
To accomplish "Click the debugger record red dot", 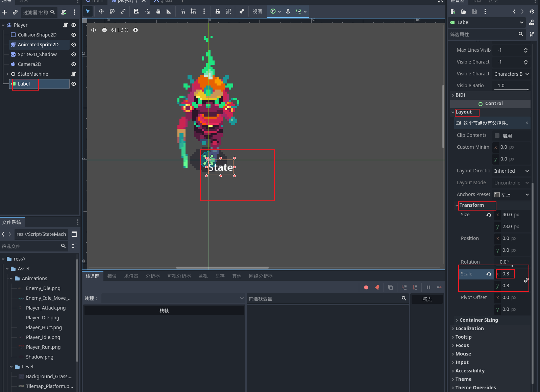I will tap(366, 287).
